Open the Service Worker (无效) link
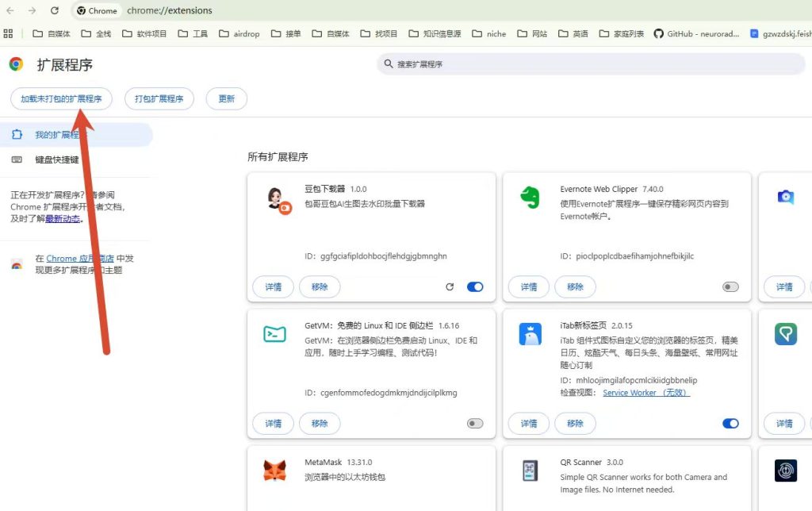Image resolution: width=812 pixels, height=511 pixels. pos(646,393)
